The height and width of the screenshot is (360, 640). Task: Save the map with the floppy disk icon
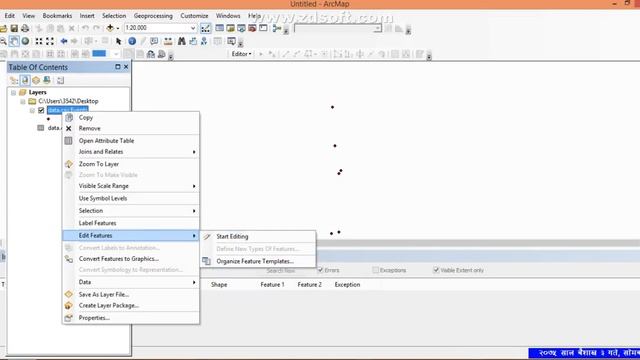click(14, 28)
